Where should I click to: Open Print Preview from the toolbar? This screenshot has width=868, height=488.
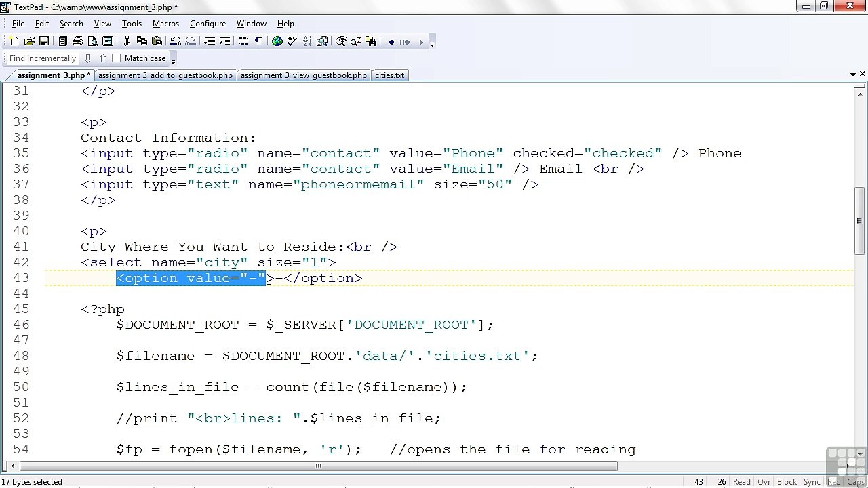tap(92, 41)
